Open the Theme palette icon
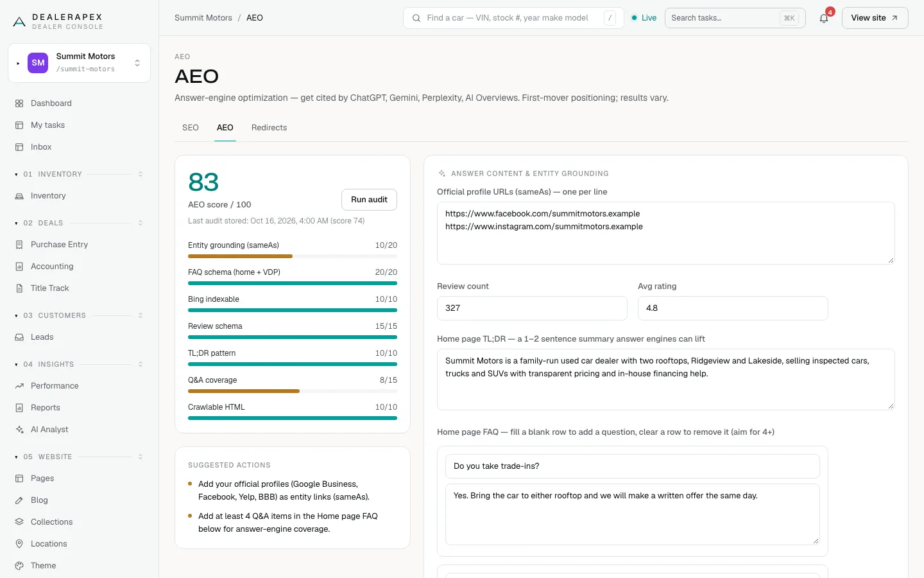The image size is (924, 578). 19,566
